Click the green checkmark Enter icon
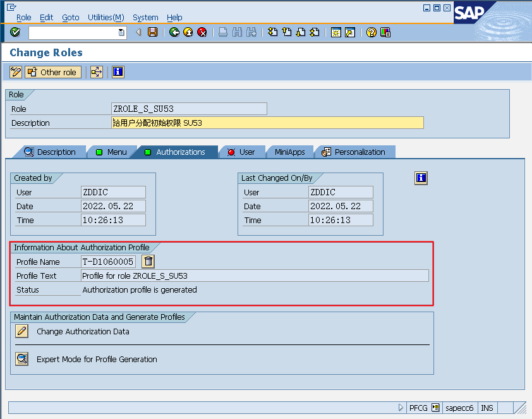Viewport: 532px width, 419px height. [x=15, y=32]
